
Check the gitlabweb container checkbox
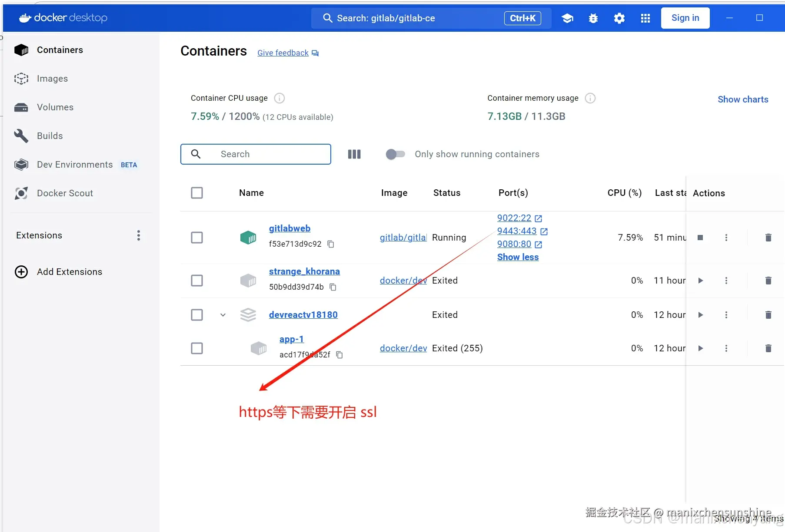coord(197,238)
